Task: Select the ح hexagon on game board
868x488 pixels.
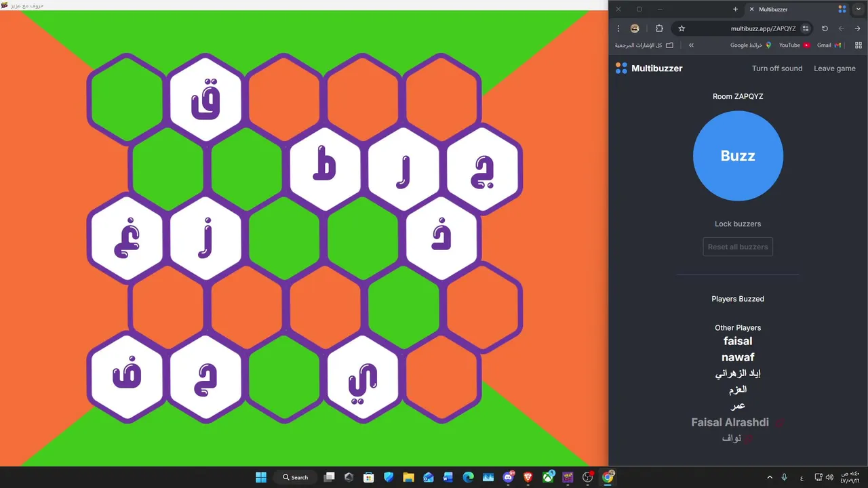Action: point(205,377)
